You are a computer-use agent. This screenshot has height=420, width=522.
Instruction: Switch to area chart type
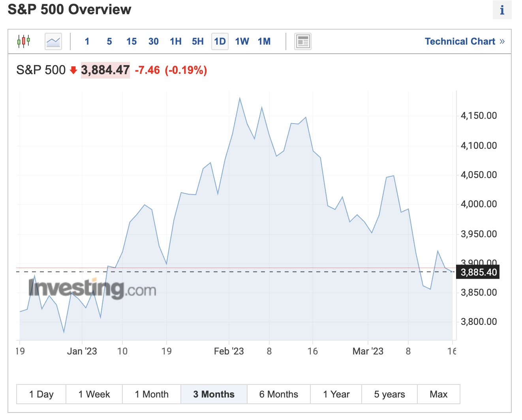53,41
